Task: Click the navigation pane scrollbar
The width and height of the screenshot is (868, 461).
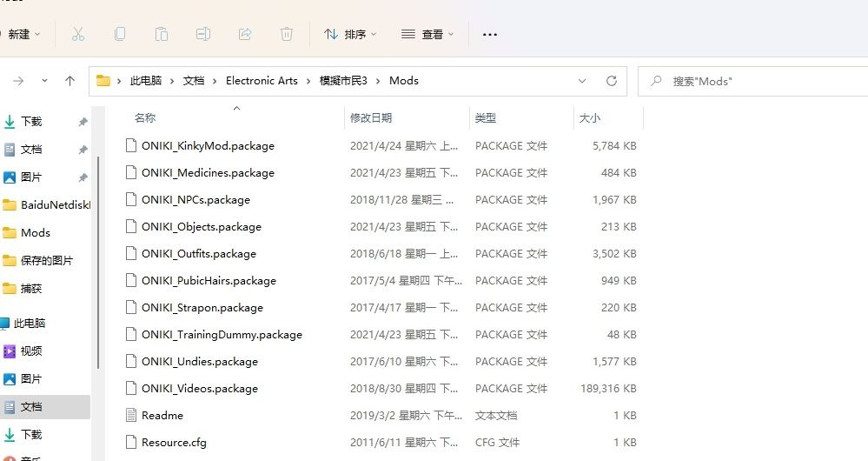Action: point(98,262)
